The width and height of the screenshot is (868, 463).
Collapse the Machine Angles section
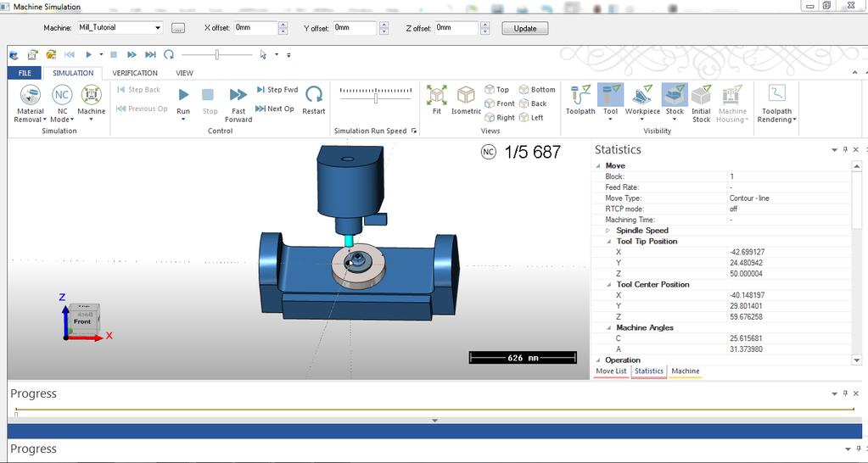click(x=609, y=328)
